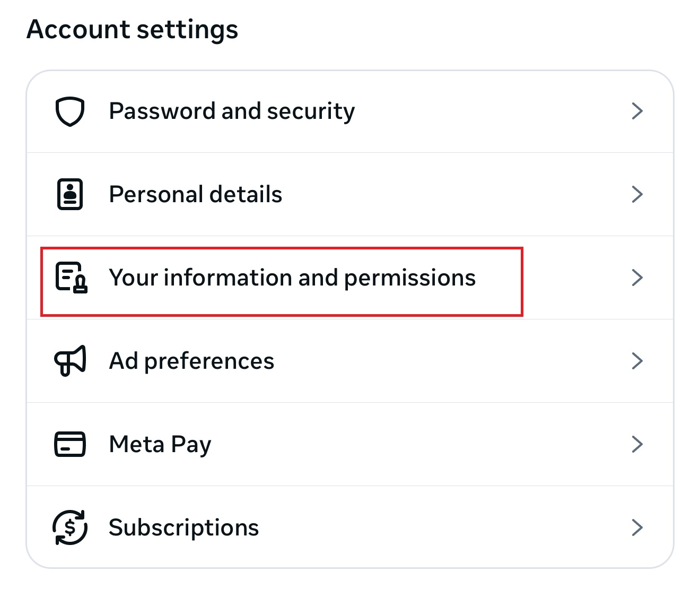Go to Ad preferences
Viewport: 700px width, 597px height.
[191, 361]
